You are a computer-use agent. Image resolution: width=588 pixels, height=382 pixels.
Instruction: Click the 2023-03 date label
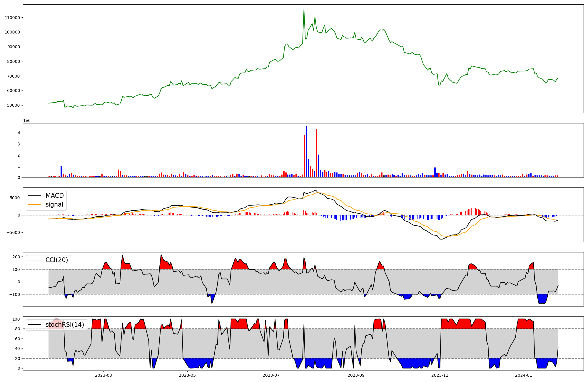tap(103, 375)
